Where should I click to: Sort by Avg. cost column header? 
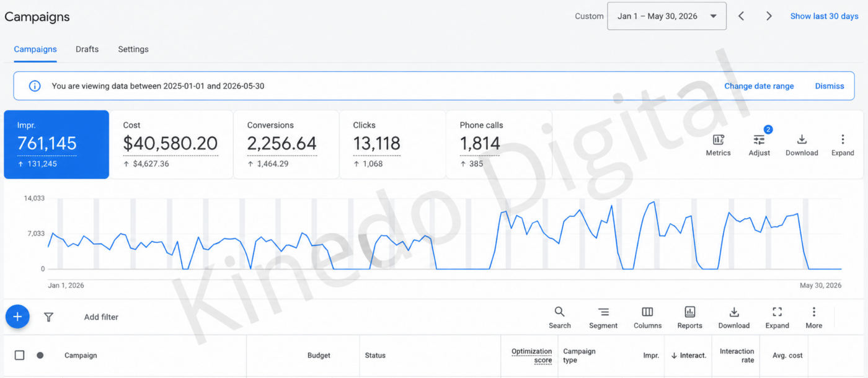[787, 356]
